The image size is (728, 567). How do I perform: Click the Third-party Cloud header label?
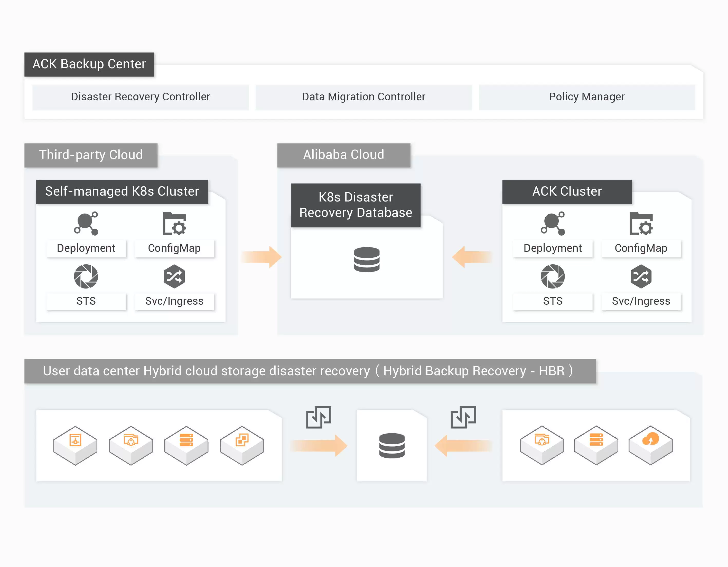point(91,155)
